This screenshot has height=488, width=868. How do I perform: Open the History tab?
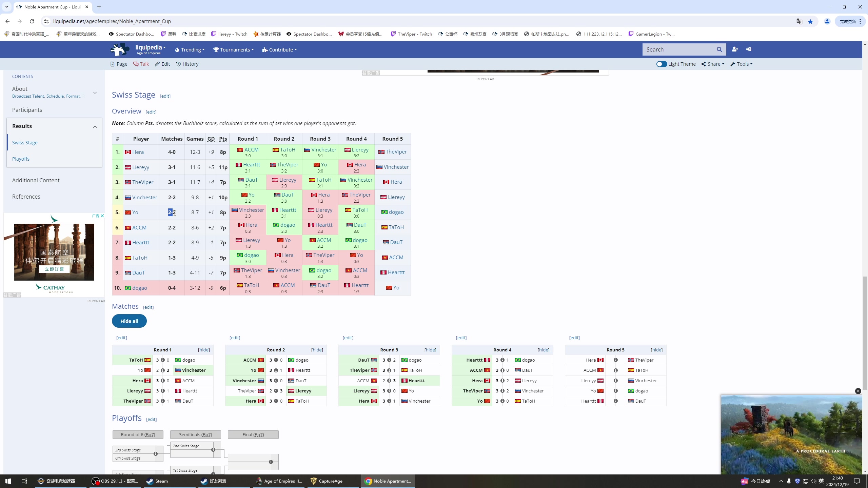pos(187,64)
